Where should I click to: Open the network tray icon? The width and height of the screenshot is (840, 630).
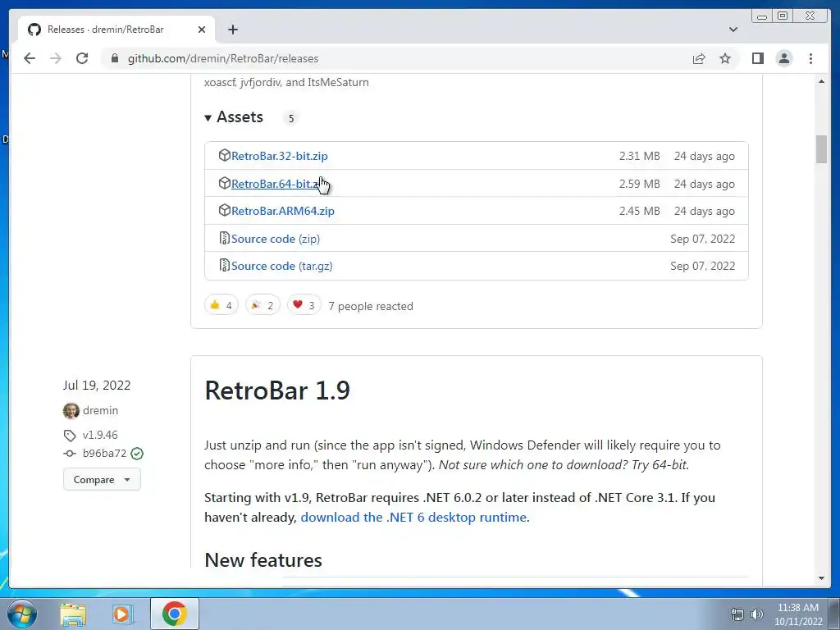(x=737, y=615)
